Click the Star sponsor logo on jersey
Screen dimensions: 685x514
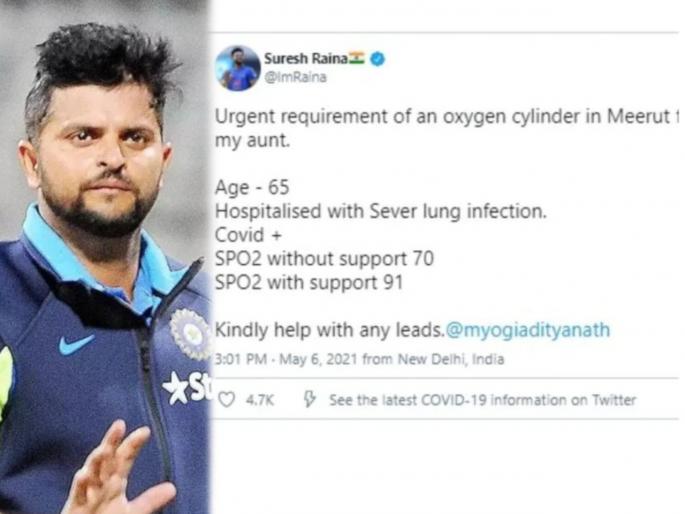point(187,388)
